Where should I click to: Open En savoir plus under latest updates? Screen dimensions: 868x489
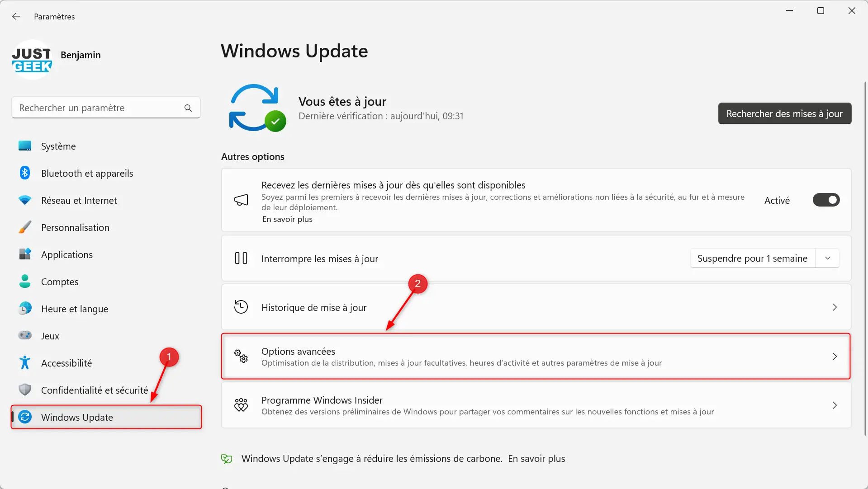pos(287,219)
